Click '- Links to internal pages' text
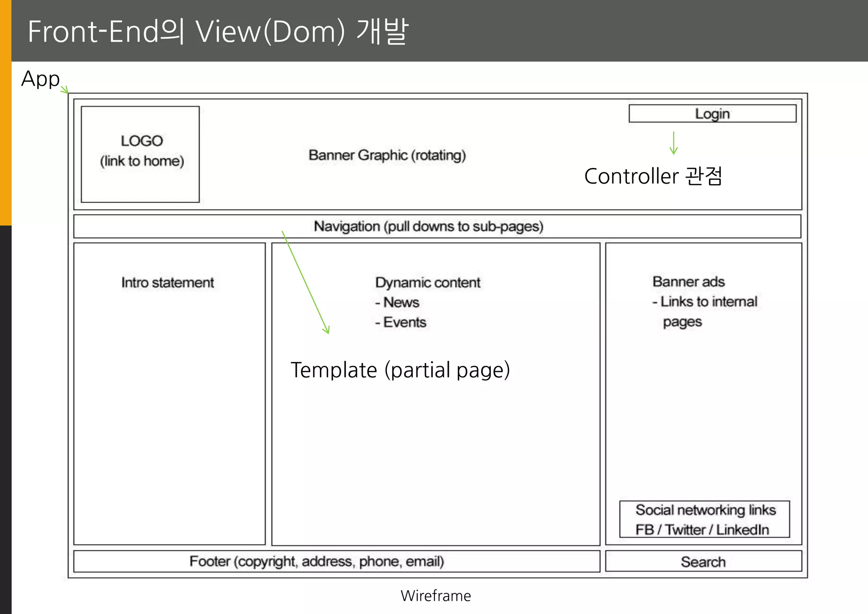The image size is (868, 614). coord(705,312)
